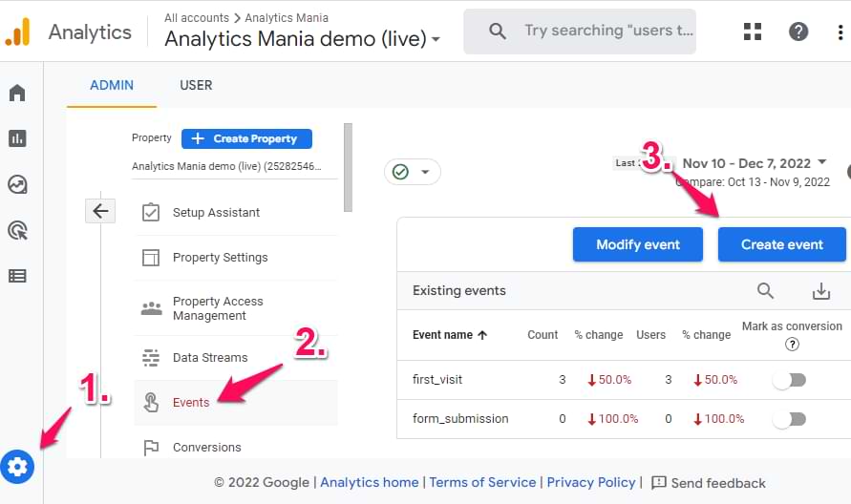This screenshot has height=504, width=851.
Task: Click Mark as conversion help icon
Action: (x=792, y=344)
